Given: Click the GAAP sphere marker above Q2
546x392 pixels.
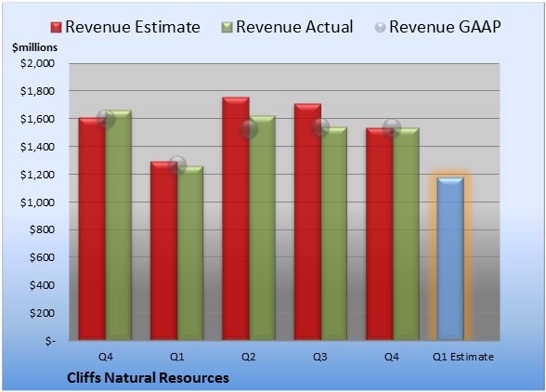Looking at the screenshot, I should 249,129.
